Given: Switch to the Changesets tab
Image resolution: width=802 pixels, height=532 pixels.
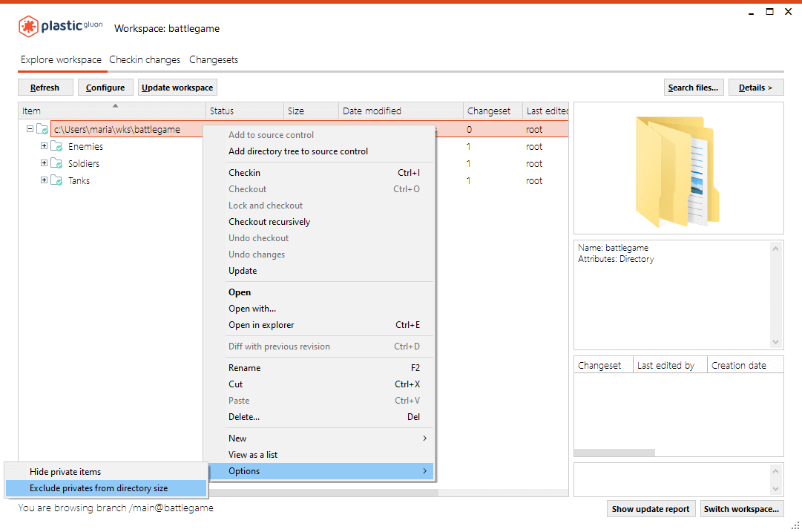Looking at the screenshot, I should point(214,60).
